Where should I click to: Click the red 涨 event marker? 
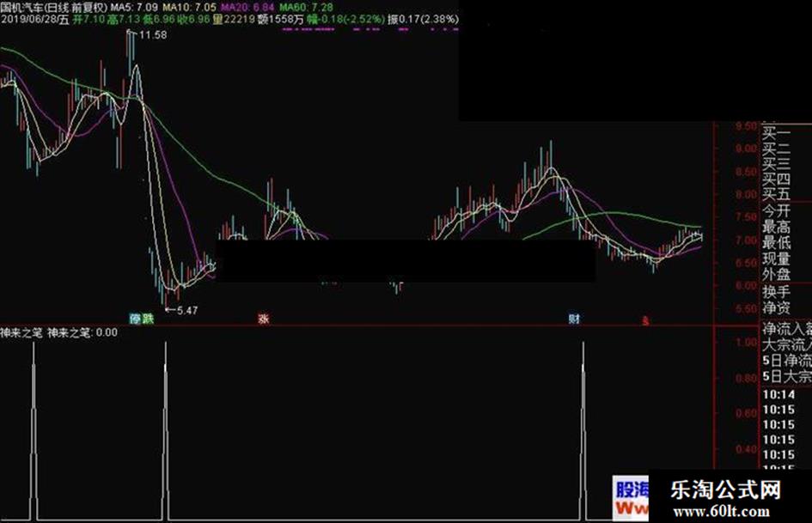click(264, 319)
